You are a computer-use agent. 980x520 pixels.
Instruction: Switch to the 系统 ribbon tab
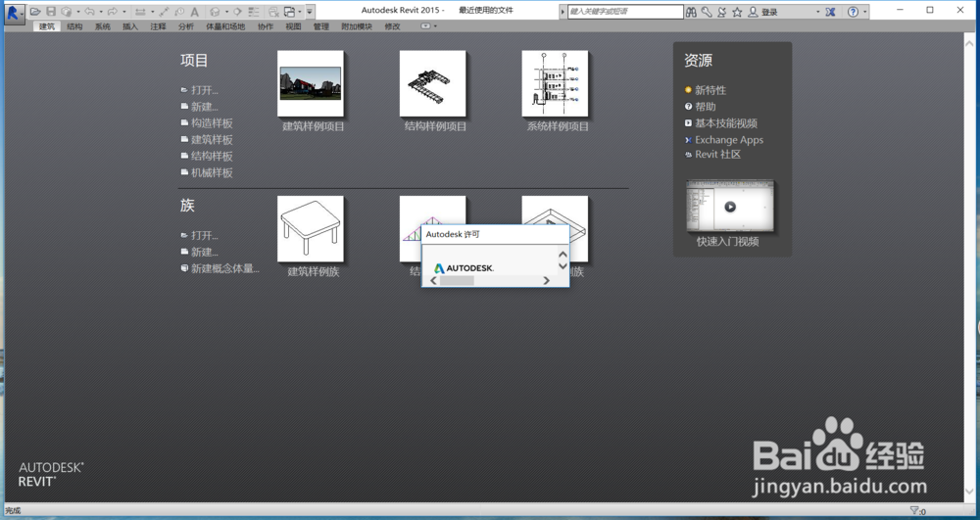(x=103, y=26)
